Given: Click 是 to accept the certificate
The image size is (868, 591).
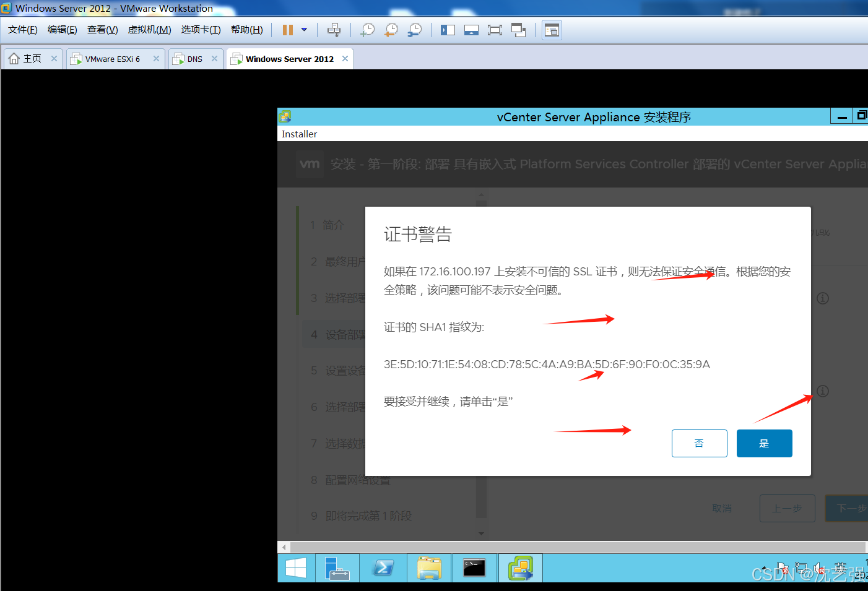Looking at the screenshot, I should click(x=764, y=443).
